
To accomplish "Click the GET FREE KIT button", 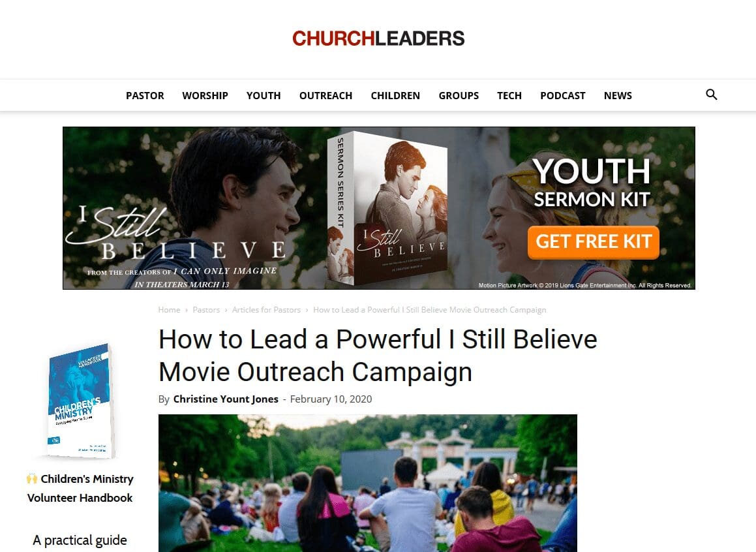I will pos(594,242).
